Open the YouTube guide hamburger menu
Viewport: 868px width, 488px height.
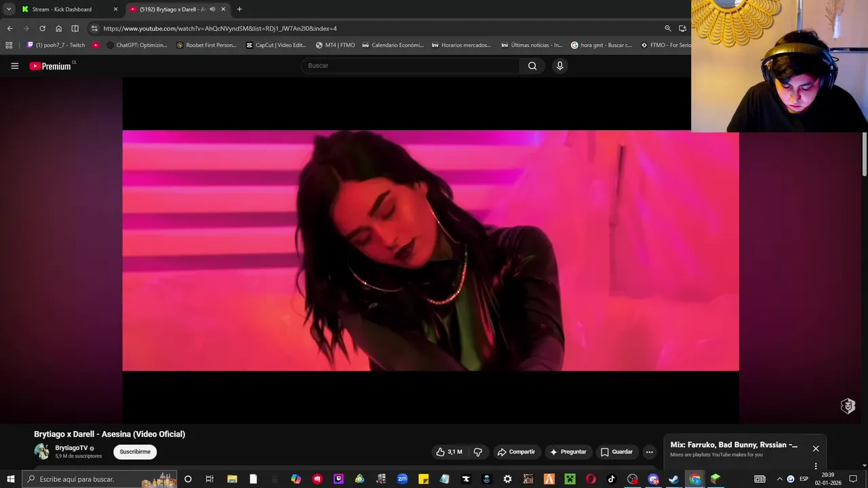[14, 66]
